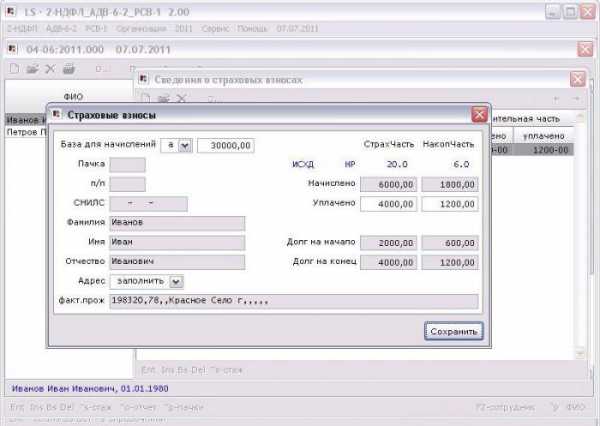Screen dimensions: 600x426
Task: Click the print icon in main toolbar
Action: click(x=68, y=70)
